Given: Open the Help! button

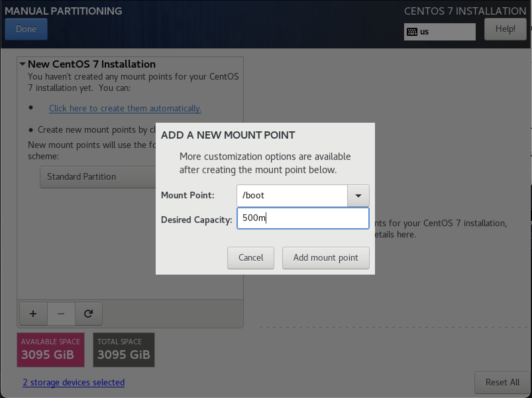Looking at the screenshot, I should [505, 29].
